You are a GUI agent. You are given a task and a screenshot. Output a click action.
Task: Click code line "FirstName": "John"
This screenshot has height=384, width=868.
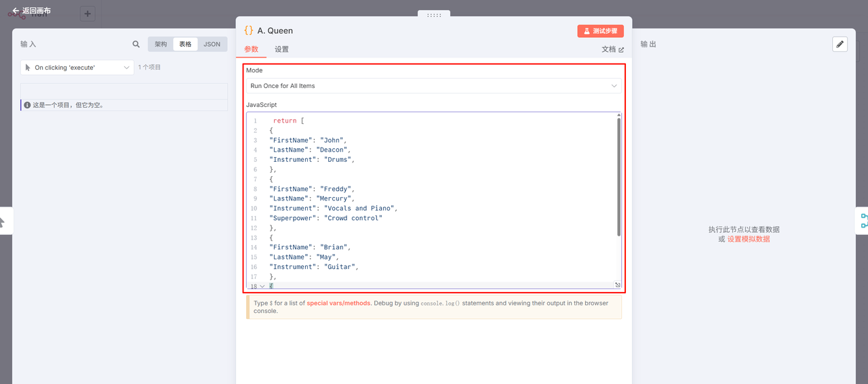(x=308, y=140)
